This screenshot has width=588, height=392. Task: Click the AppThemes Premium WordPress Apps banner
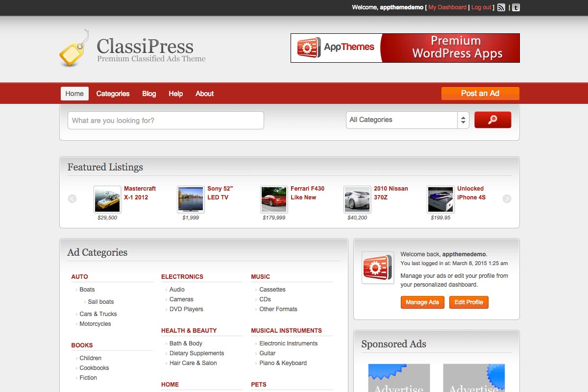coord(405,48)
